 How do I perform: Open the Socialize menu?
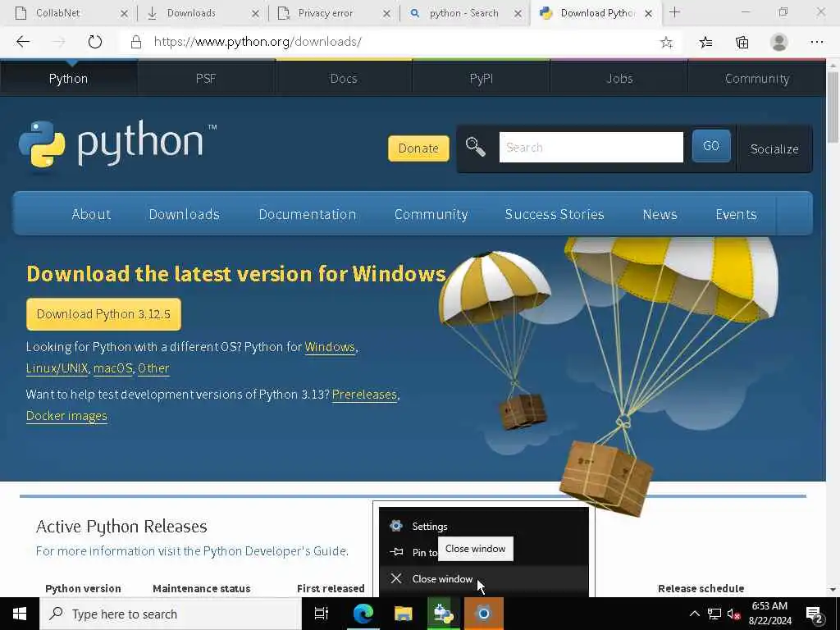774,149
